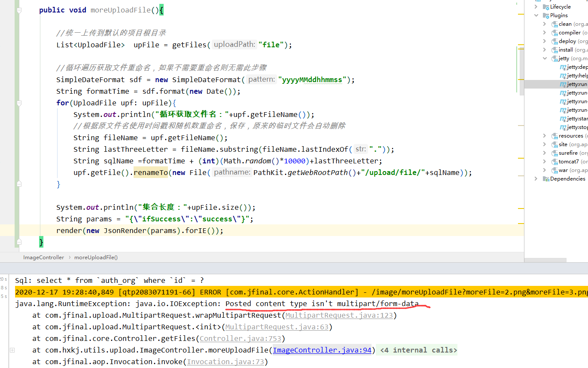This screenshot has height=368, width=588.
Task: Click the surefire plugin icon
Action: [x=554, y=153]
